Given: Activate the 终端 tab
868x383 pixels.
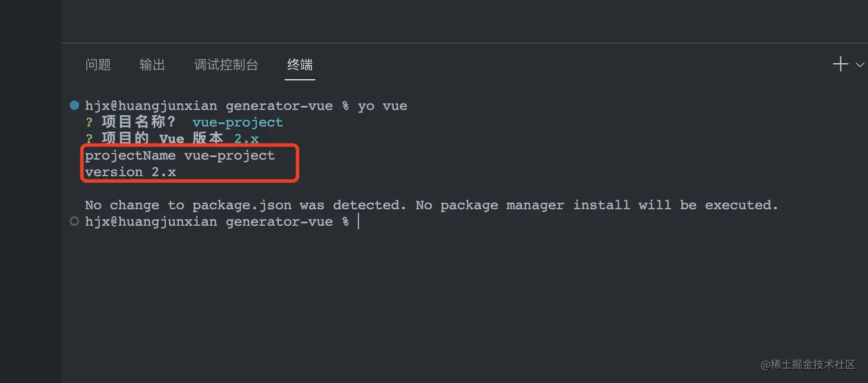Looking at the screenshot, I should 300,64.
